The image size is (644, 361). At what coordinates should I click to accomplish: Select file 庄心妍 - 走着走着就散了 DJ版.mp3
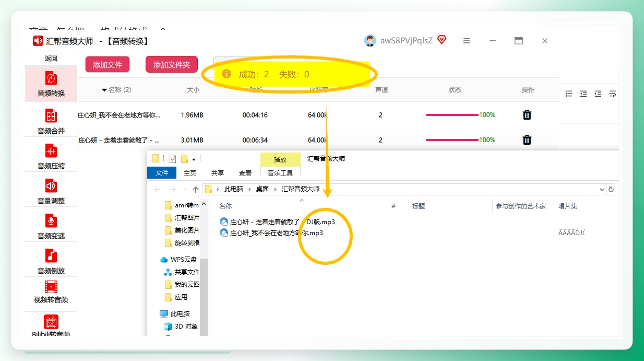[x=277, y=222]
